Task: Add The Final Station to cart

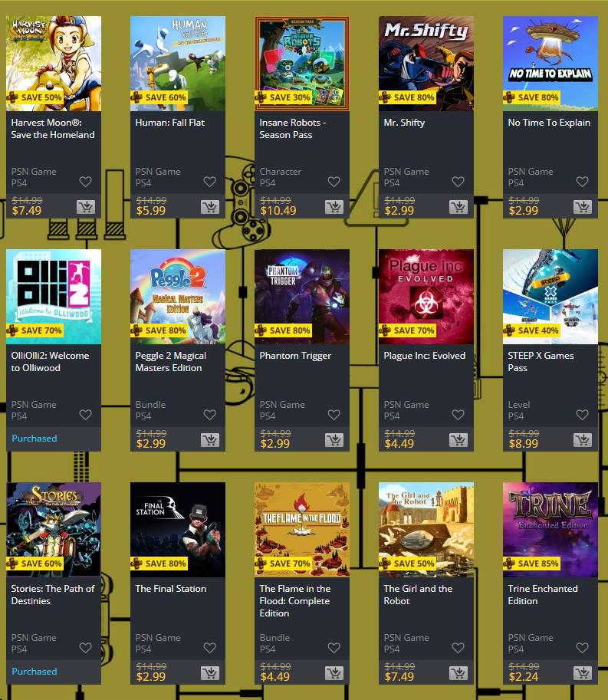Action: coord(210,672)
